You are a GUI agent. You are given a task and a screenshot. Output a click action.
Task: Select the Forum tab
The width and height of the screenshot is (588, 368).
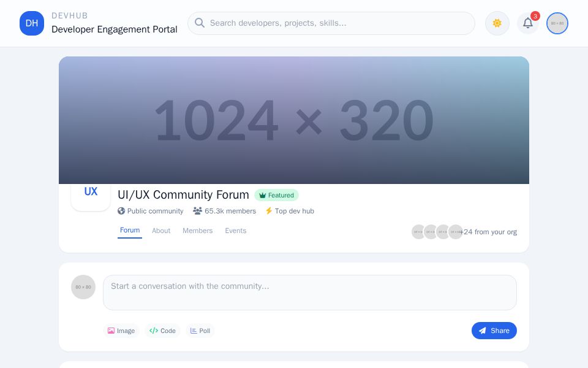(130, 230)
